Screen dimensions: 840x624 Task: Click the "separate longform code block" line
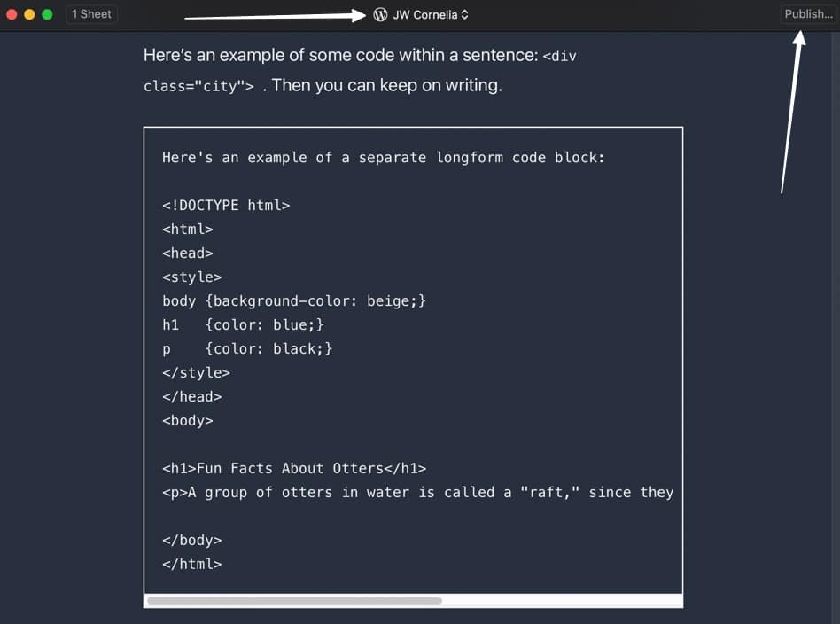coord(383,158)
